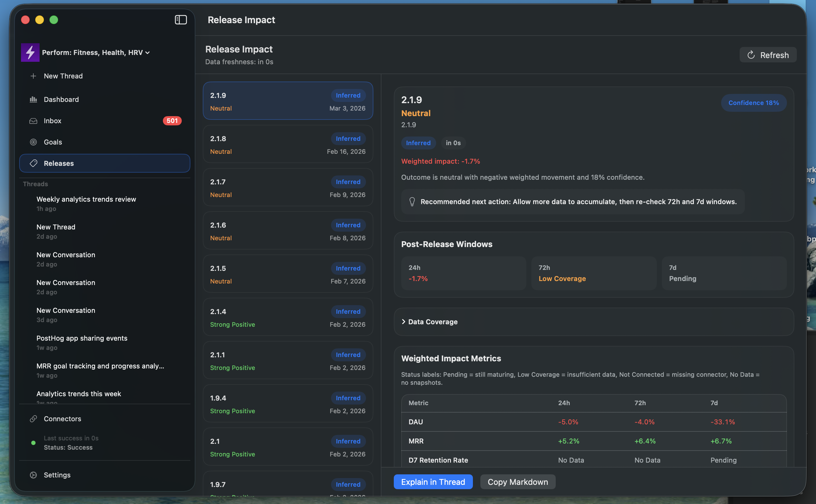Select the 2.1.8 release entry

(x=287, y=144)
